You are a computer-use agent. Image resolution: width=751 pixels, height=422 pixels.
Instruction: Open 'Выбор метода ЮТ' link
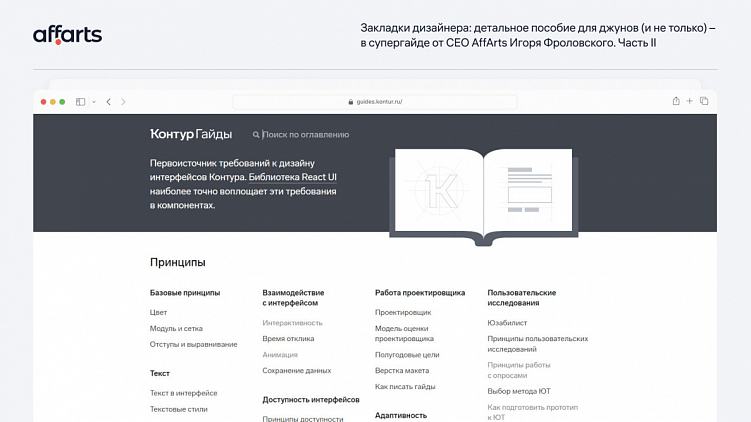click(519, 391)
